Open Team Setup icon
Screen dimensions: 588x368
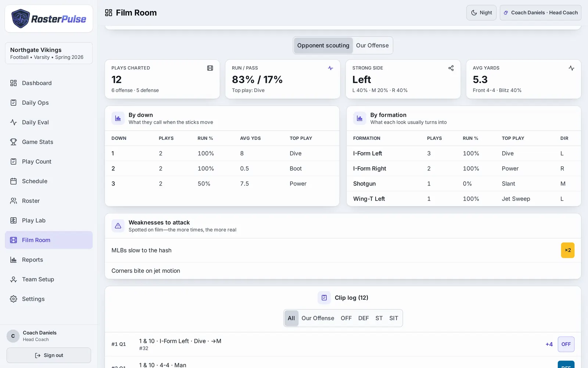coord(14,279)
